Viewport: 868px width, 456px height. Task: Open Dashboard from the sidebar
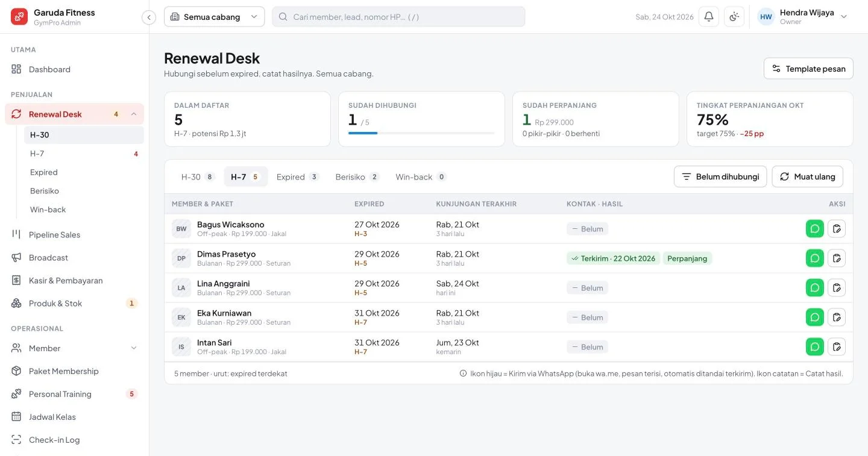[x=75, y=69]
